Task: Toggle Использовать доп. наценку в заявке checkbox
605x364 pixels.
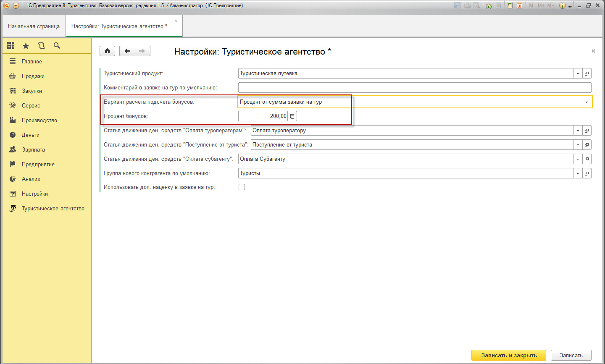Action: [x=242, y=187]
